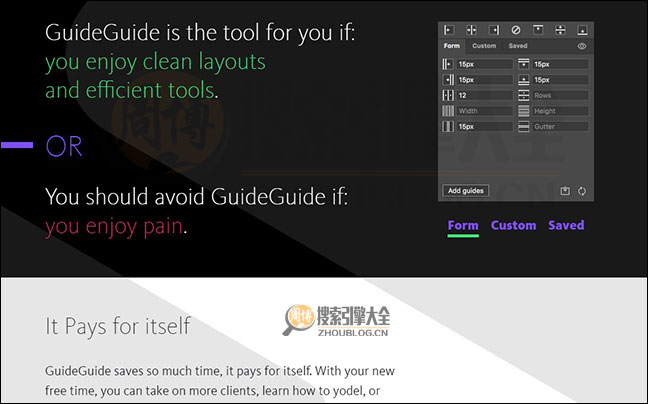The width and height of the screenshot is (648, 404).
Task: Click the empty row Gutter field
Action: pyautogui.click(x=560, y=126)
